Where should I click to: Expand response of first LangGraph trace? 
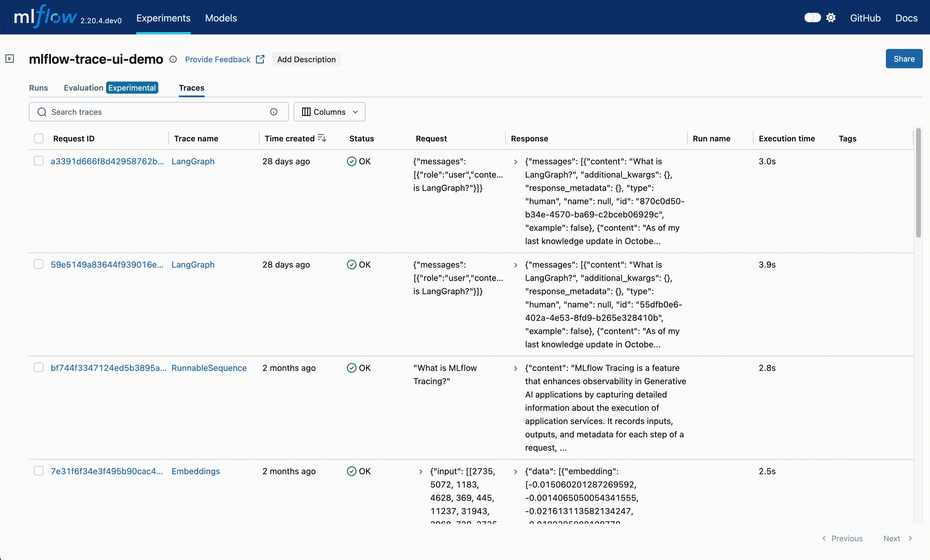click(515, 162)
